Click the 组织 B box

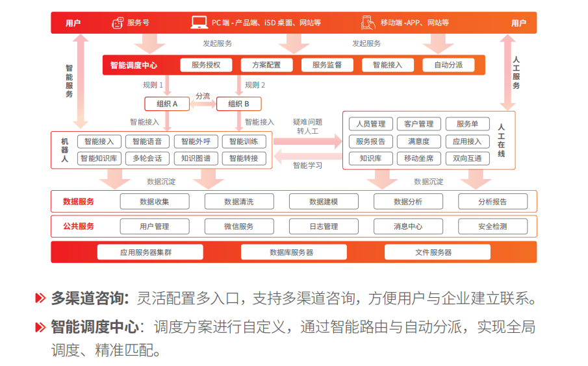pyautogui.click(x=238, y=104)
